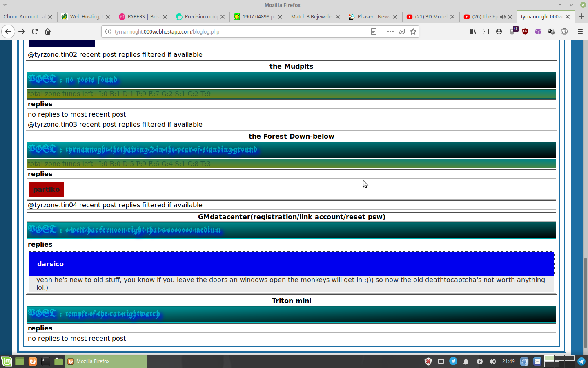
Task: Open the Firefox home page
Action: [48, 31]
